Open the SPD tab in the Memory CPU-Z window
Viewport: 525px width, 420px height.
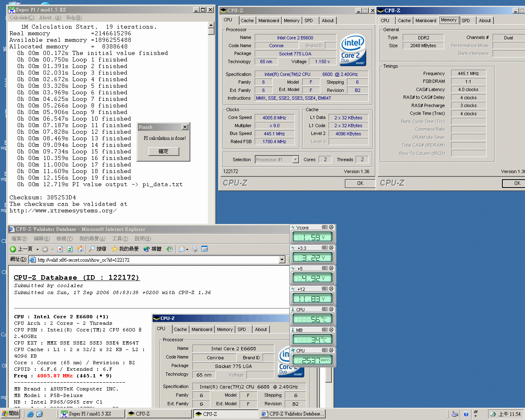click(x=466, y=21)
